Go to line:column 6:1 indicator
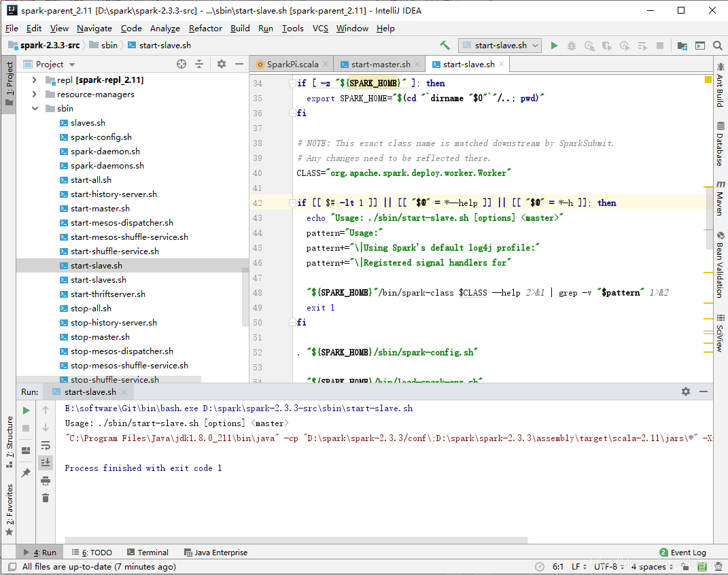This screenshot has height=575, width=728. coord(557,567)
